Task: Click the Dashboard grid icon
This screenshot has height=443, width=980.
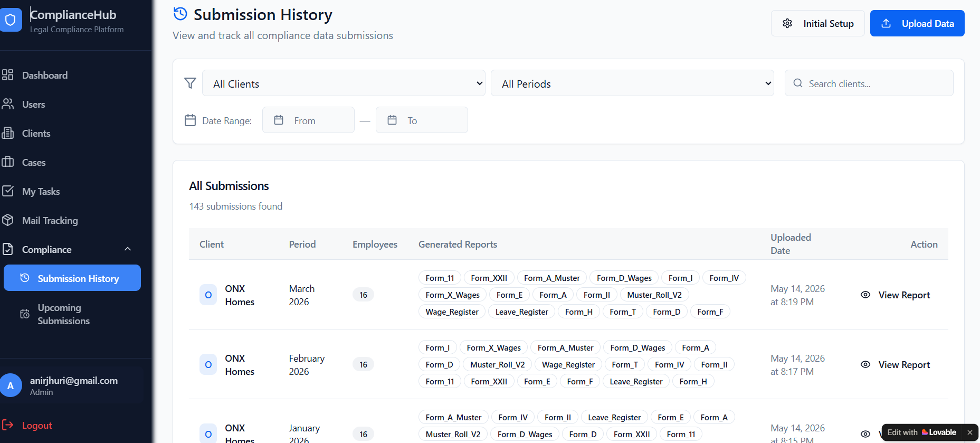Action: (7, 75)
